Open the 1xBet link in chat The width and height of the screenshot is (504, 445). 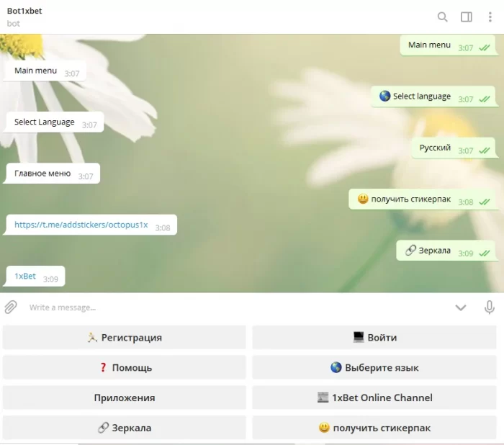[x=25, y=276]
